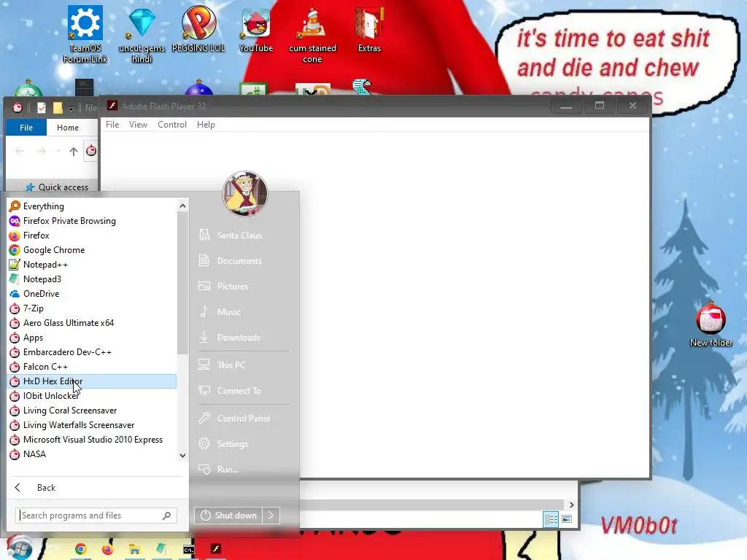Expand the Living Coral Screensaver folder
This screenshot has width=747, height=560.
point(91,411)
